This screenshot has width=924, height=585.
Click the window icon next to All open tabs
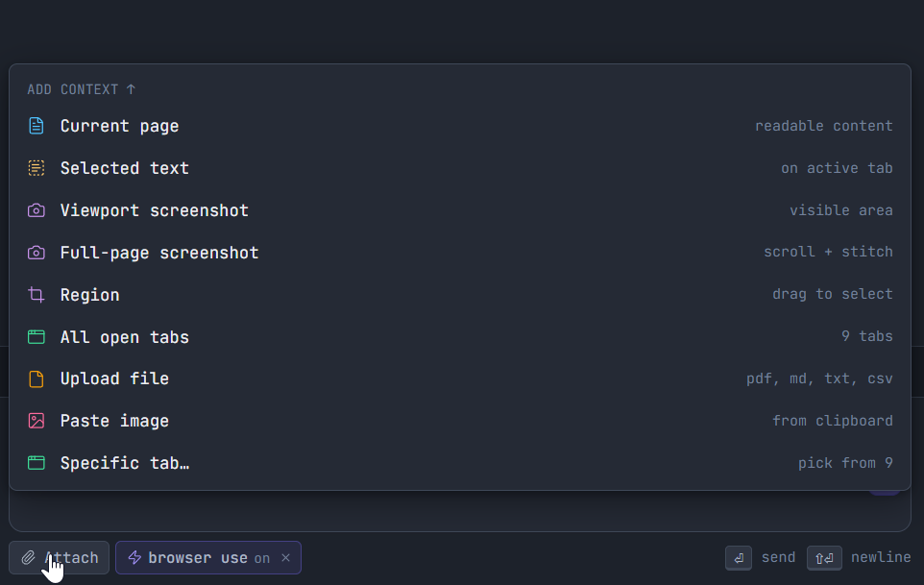click(x=36, y=336)
